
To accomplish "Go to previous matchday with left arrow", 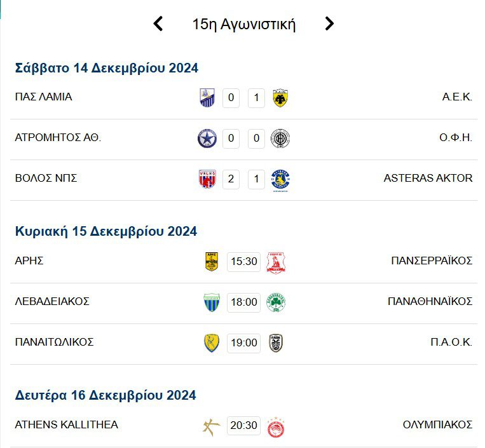I will (x=158, y=24).
